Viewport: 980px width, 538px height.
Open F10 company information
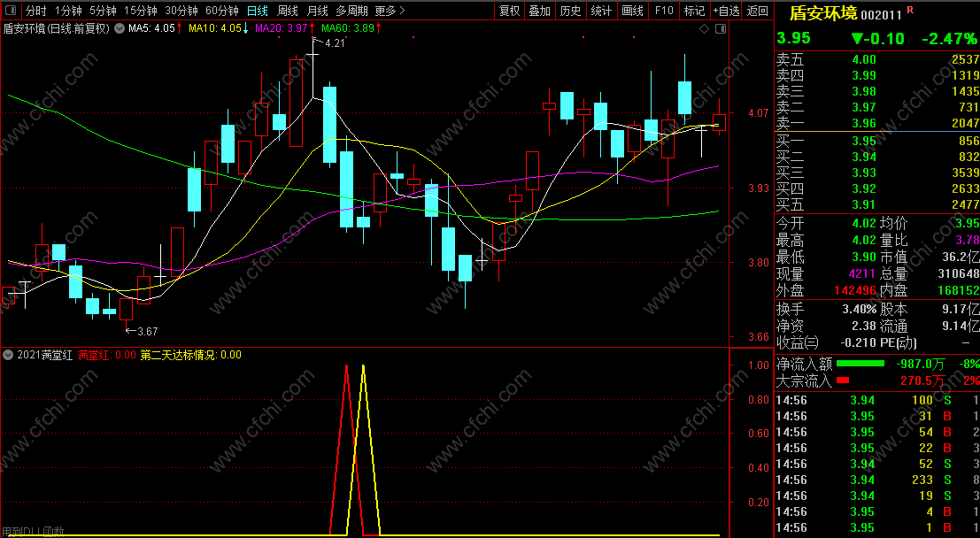pos(664,11)
